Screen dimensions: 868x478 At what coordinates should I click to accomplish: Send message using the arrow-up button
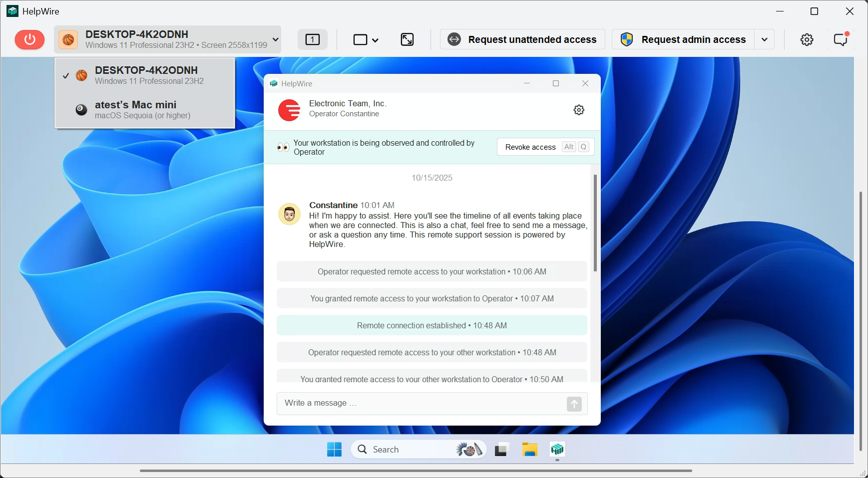pyautogui.click(x=574, y=404)
